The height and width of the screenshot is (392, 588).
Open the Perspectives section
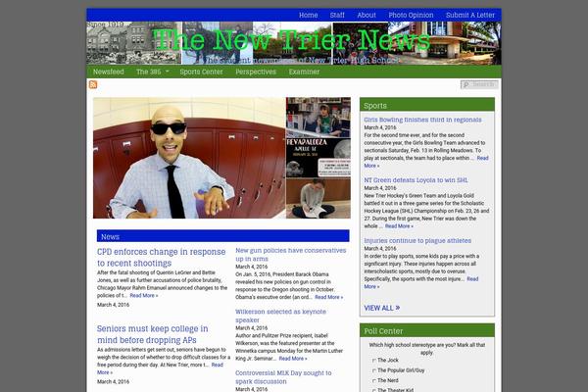pos(256,72)
